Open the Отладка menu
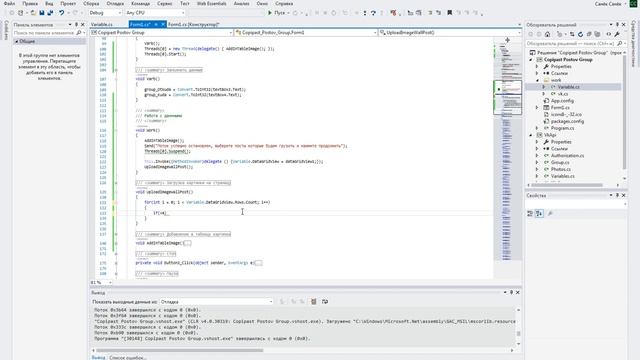 tap(115, 4)
